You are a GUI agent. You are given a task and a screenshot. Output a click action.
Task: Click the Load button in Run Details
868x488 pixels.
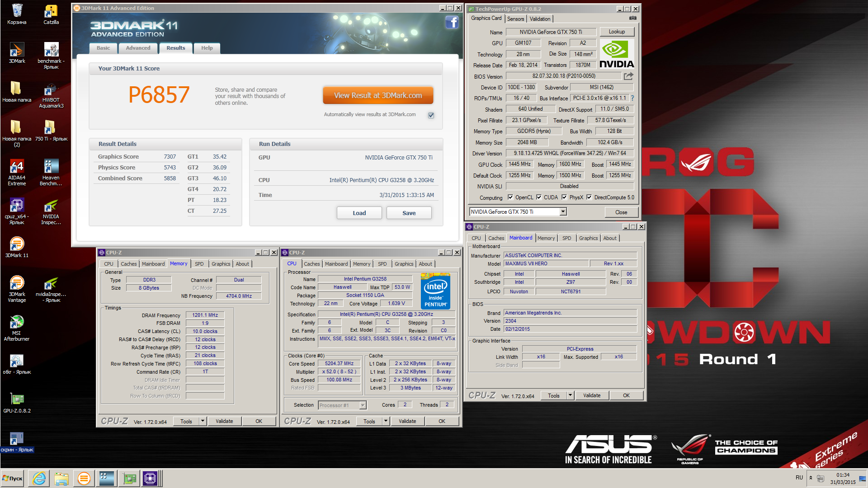tap(359, 213)
